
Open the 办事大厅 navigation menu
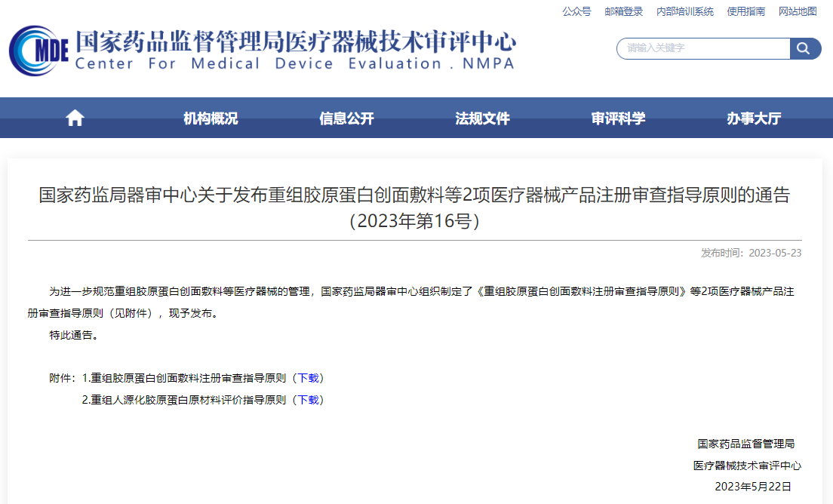(x=752, y=118)
